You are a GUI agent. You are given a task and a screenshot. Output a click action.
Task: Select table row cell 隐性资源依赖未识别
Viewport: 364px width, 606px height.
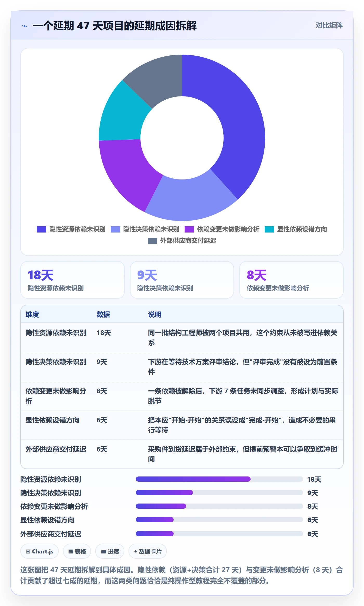[x=56, y=333]
